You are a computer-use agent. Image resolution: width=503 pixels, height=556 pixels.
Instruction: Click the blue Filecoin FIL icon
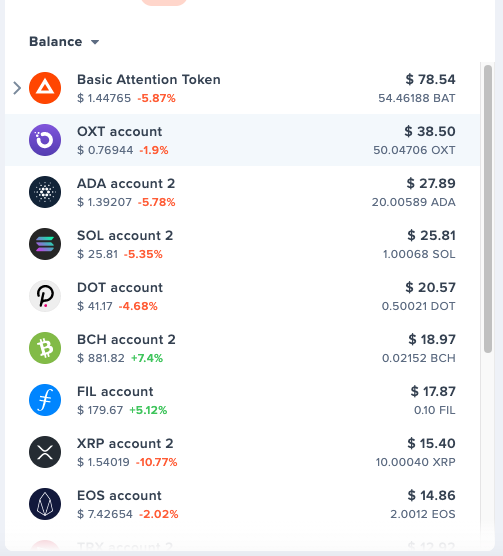[45, 400]
